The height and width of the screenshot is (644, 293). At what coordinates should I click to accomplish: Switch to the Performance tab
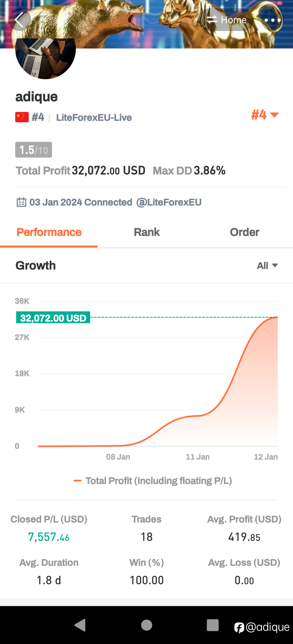(x=49, y=232)
